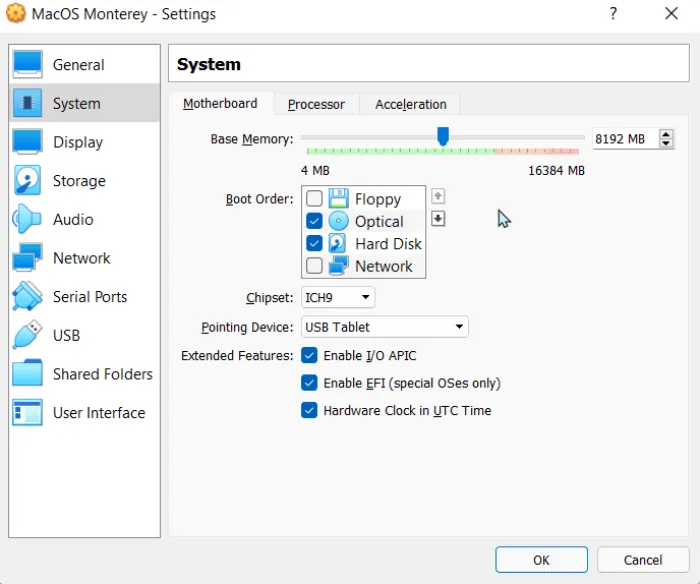
Task: Open the Display settings monitor icon
Action: coord(27,142)
